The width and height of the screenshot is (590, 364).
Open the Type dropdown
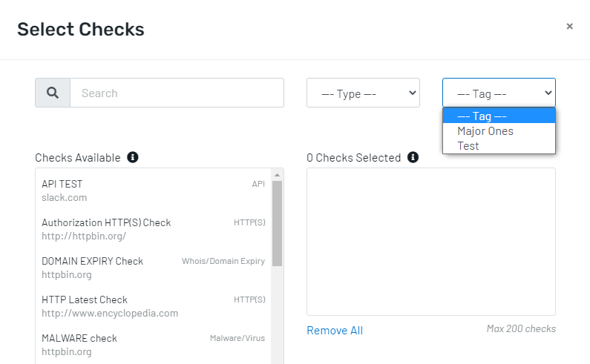[363, 93]
